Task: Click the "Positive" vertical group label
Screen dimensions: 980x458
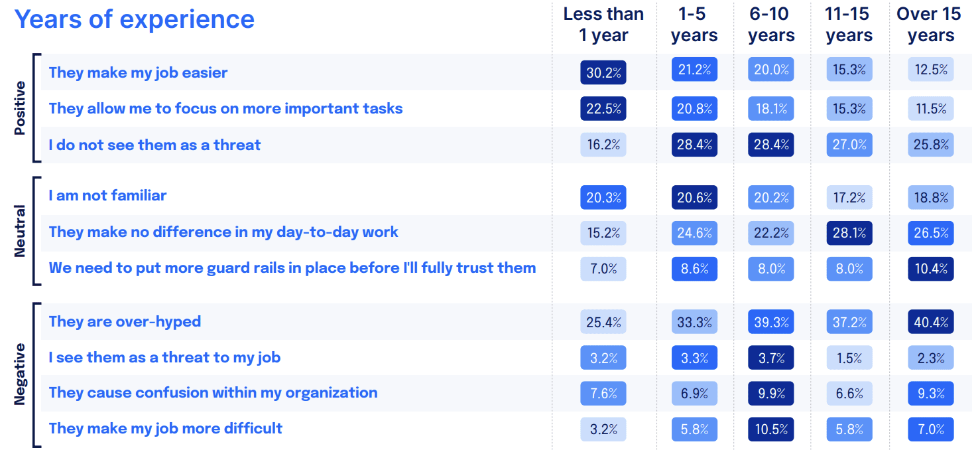Action: point(21,108)
